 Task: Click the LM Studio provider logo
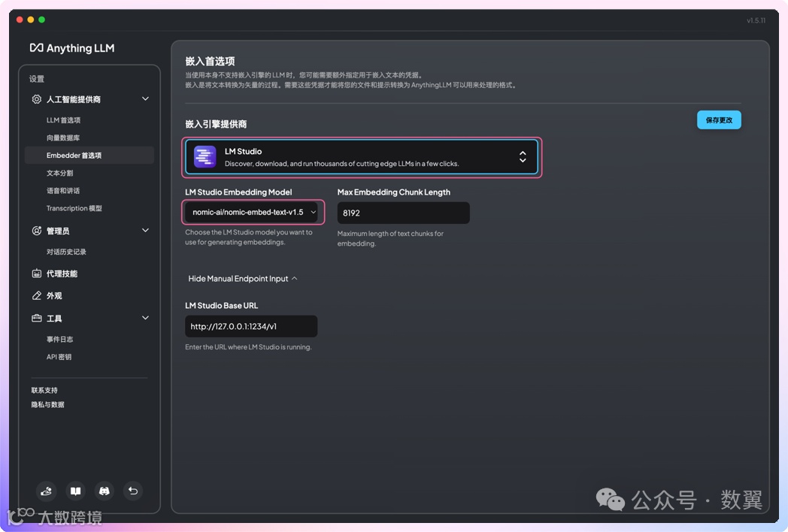205,157
